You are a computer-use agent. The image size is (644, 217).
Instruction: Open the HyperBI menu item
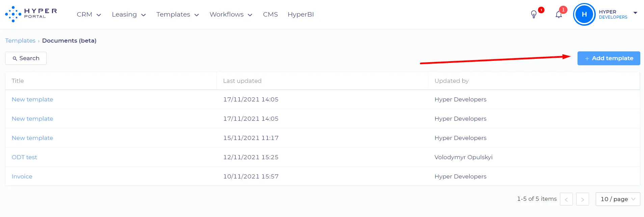pyautogui.click(x=301, y=15)
